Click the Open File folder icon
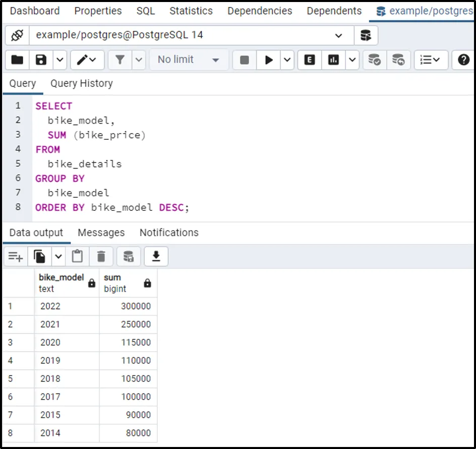The height and width of the screenshot is (449, 476). coord(18,60)
